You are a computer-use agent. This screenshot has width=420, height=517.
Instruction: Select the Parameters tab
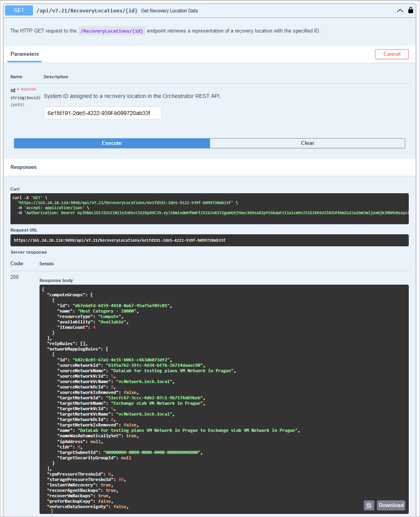tap(24, 54)
